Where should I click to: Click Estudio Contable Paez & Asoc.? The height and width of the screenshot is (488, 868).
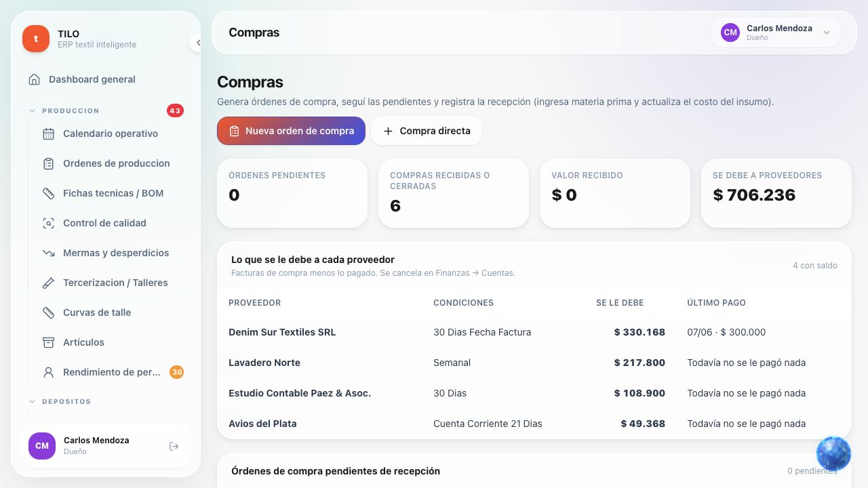click(300, 393)
